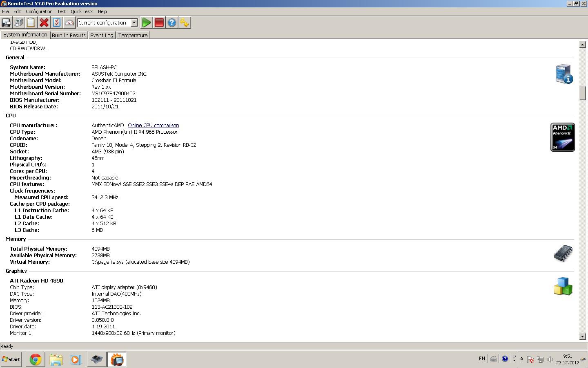Click the Windows Start button
The image size is (588, 368).
pyautogui.click(x=11, y=359)
